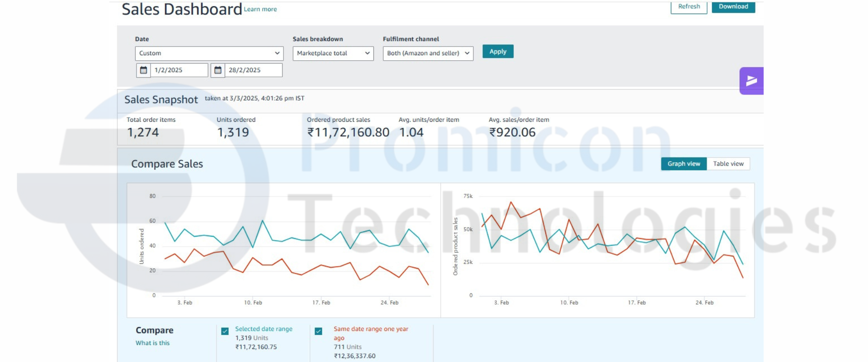Expand the Date Custom dropdown
This screenshot has height=362, width=868.
(x=209, y=53)
